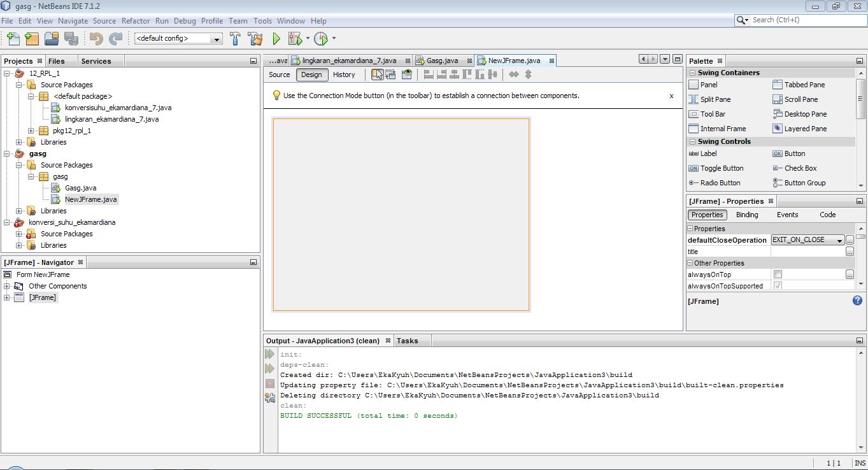Pick the Radio Button palette component

click(x=714, y=183)
